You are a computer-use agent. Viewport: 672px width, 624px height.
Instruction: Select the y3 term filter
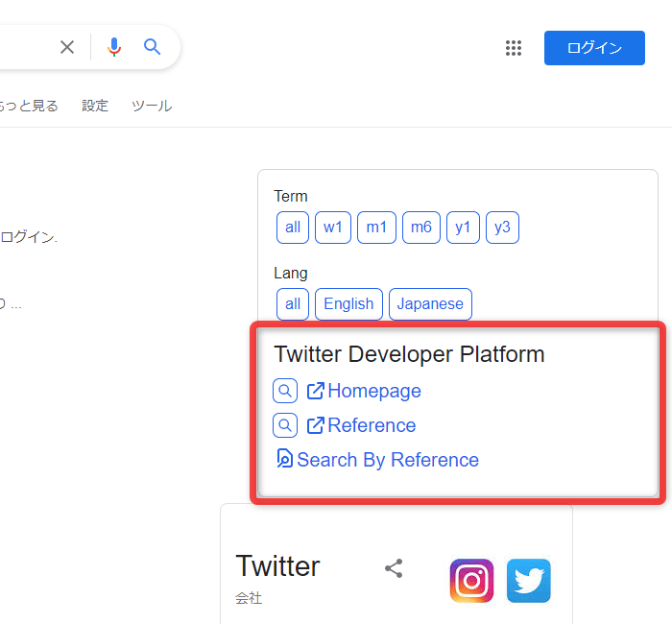(502, 228)
